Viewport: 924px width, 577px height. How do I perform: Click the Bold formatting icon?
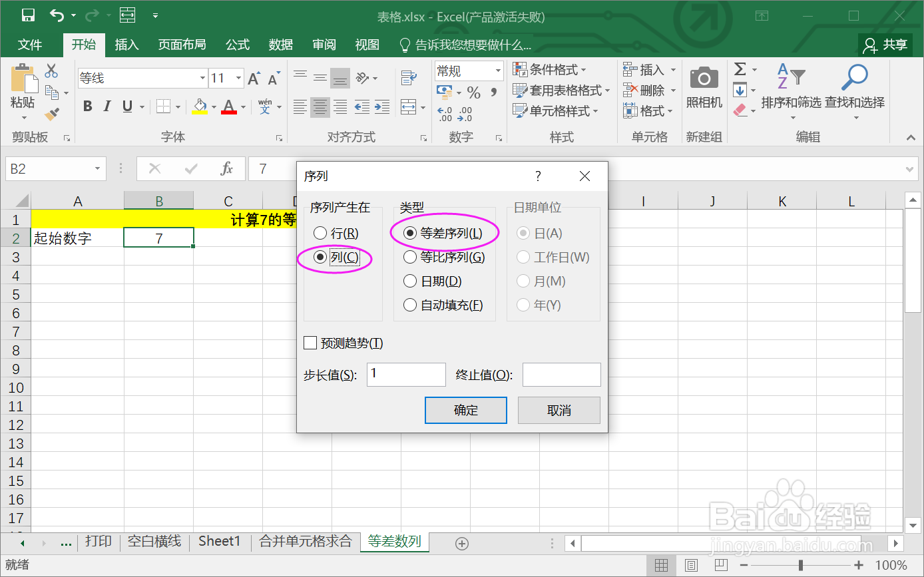tap(87, 105)
